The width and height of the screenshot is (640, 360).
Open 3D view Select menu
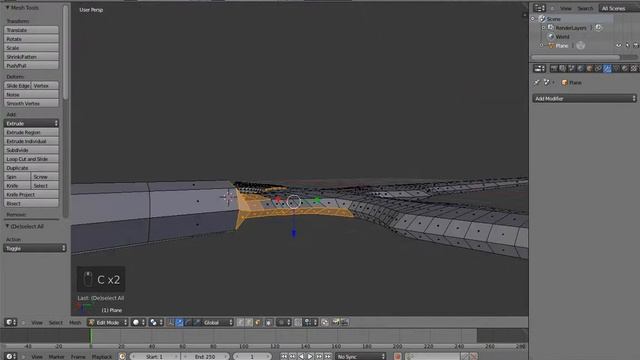56,322
